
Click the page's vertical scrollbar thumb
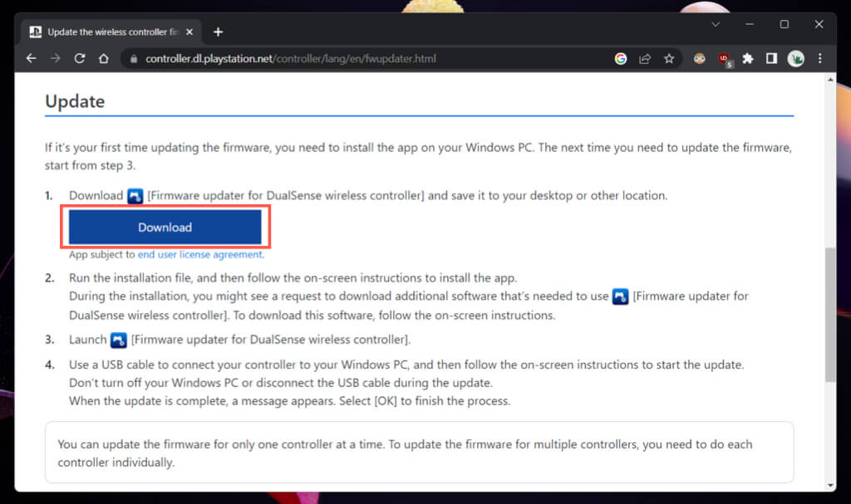(x=830, y=314)
